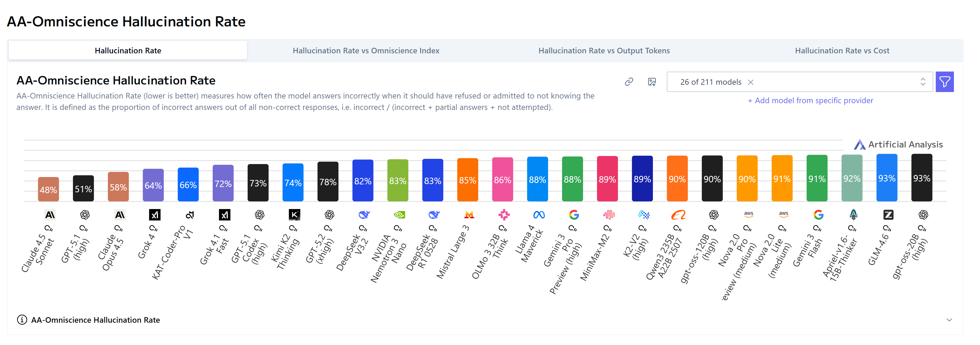Click the Mistral logo under the 85% bar

469,215
